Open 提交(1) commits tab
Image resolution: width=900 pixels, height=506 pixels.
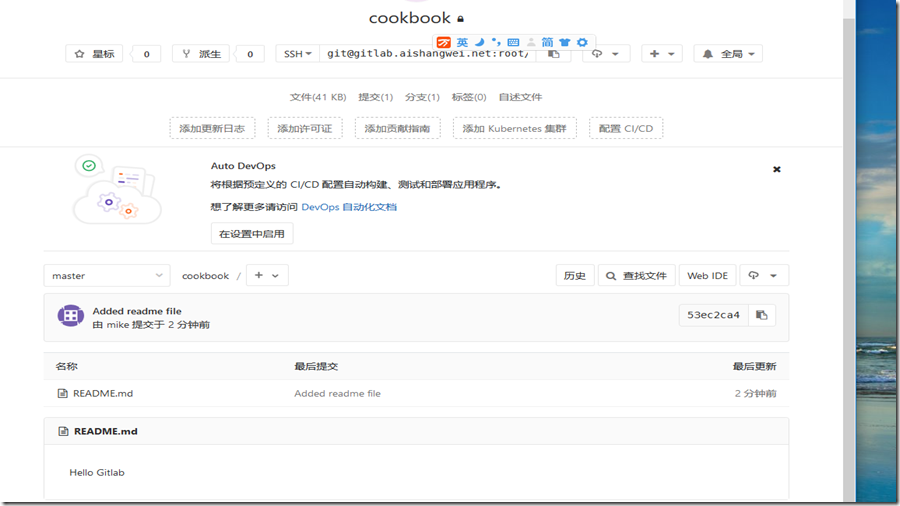click(x=375, y=97)
